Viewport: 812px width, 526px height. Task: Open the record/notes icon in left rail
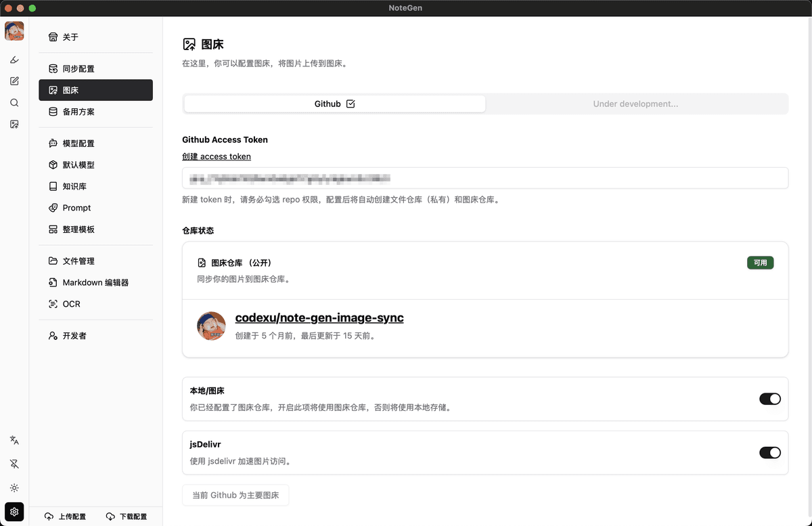[x=14, y=60]
